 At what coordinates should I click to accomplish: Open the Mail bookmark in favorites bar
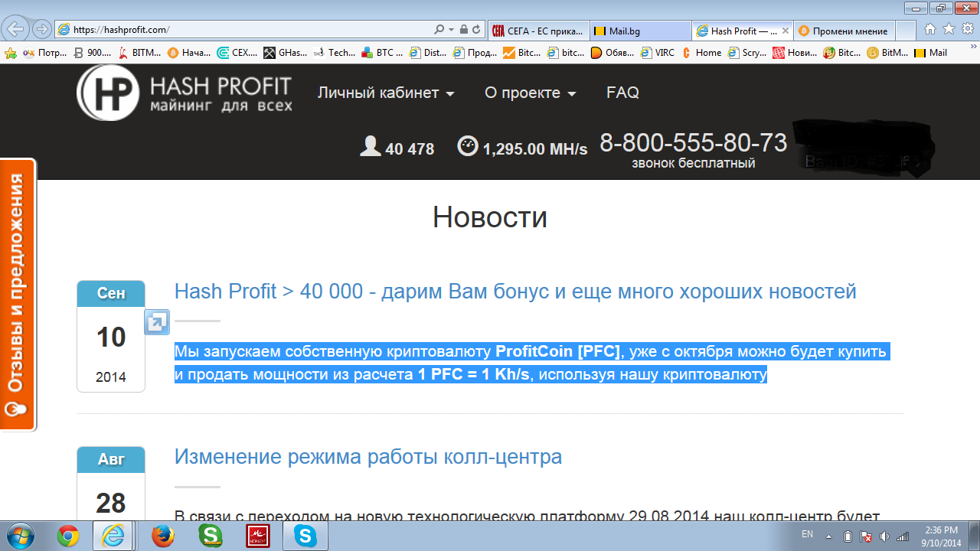coord(931,53)
